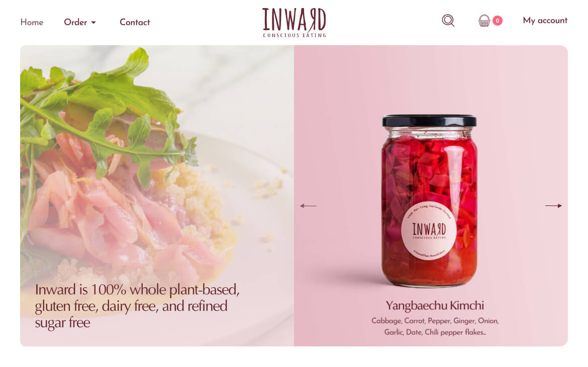Advance to next product with right arrow
This screenshot has width=588, height=367.
pyautogui.click(x=553, y=206)
